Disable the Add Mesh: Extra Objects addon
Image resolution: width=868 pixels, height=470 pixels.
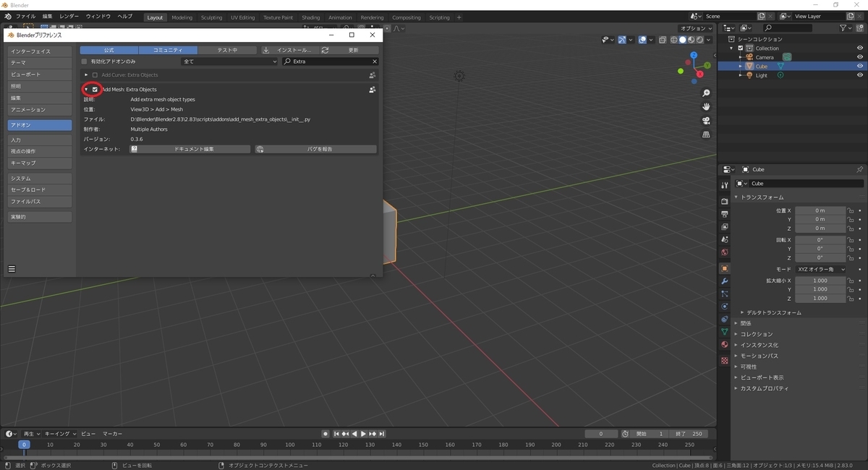tap(95, 90)
